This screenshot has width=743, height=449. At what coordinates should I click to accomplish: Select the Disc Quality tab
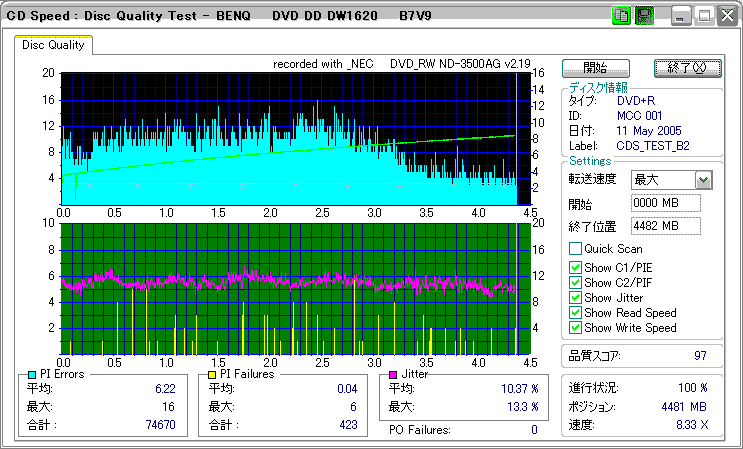53,45
